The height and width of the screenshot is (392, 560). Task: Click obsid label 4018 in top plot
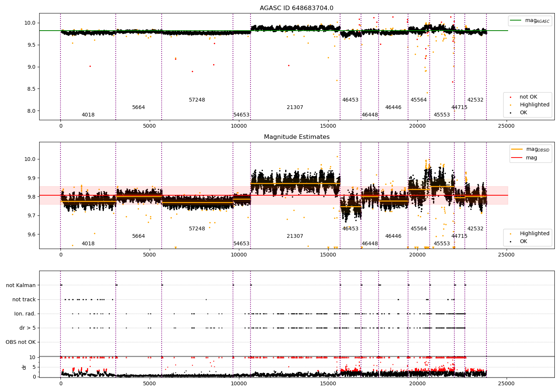(x=88, y=115)
